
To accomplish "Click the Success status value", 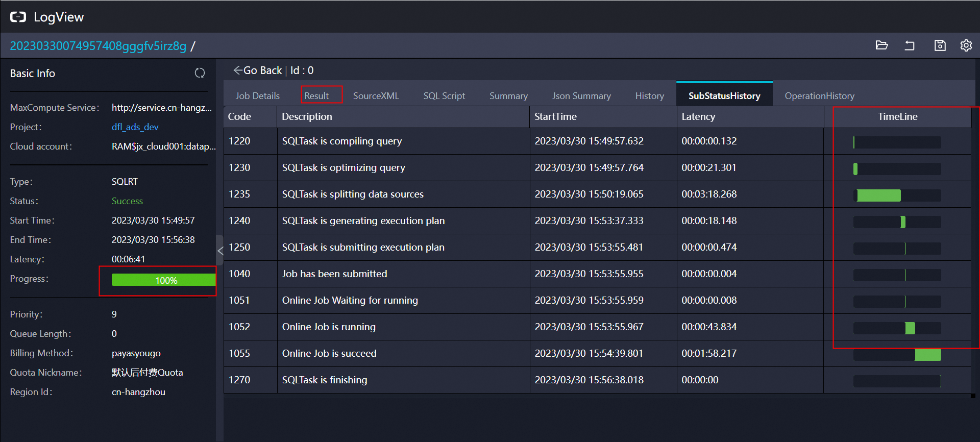I will (127, 201).
